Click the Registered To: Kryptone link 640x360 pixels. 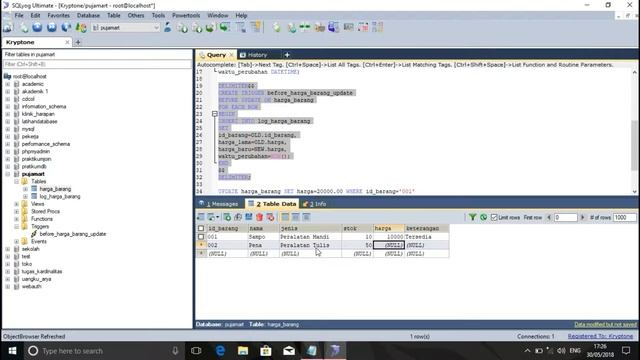(600, 336)
